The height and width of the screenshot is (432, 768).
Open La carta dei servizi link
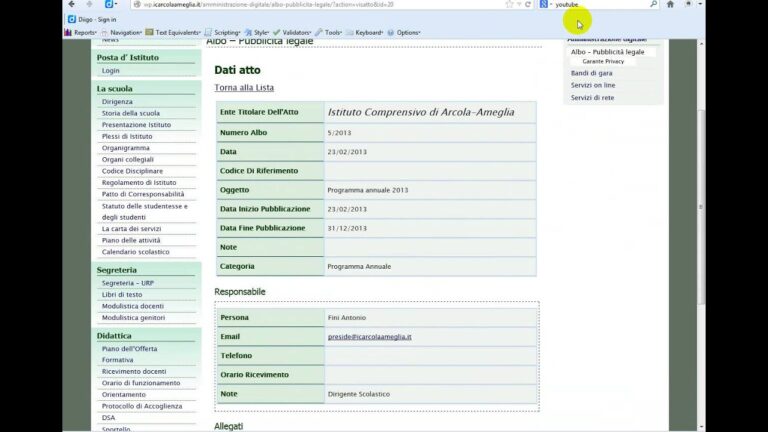coord(131,229)
